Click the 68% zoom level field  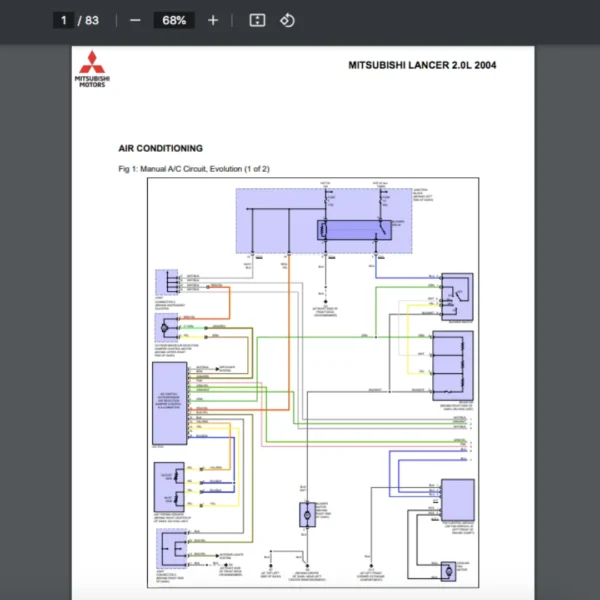click(x=174, y=20)
